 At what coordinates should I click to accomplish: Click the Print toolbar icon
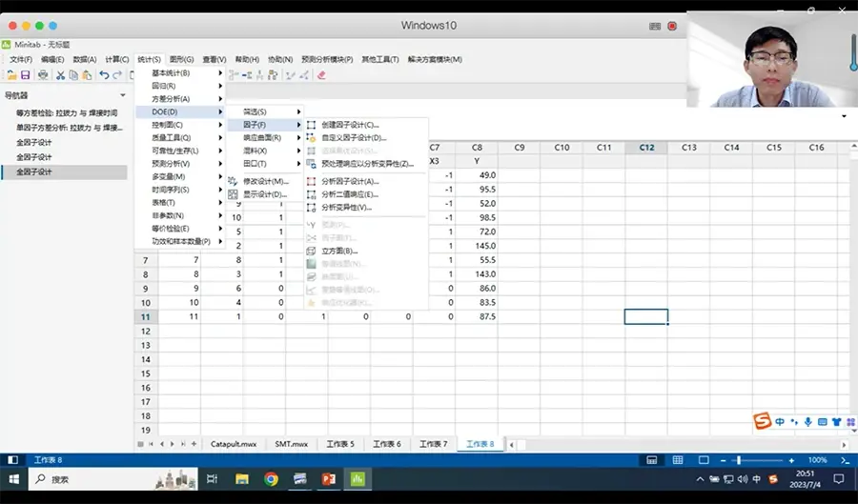tap(43, 75)
